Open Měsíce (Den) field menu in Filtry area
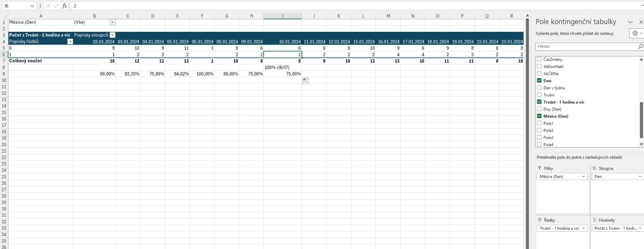Viewport: 644px width, 249px height. pyautogui.click(x=584, y=176)
